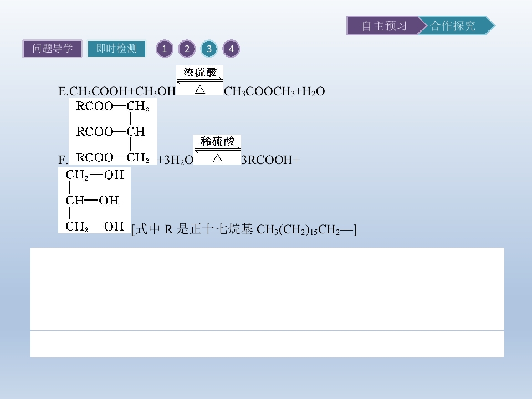Select numbered circle 1
This screenshot has width=532, height=399.
pyautogui.click(x=165, y=49)
